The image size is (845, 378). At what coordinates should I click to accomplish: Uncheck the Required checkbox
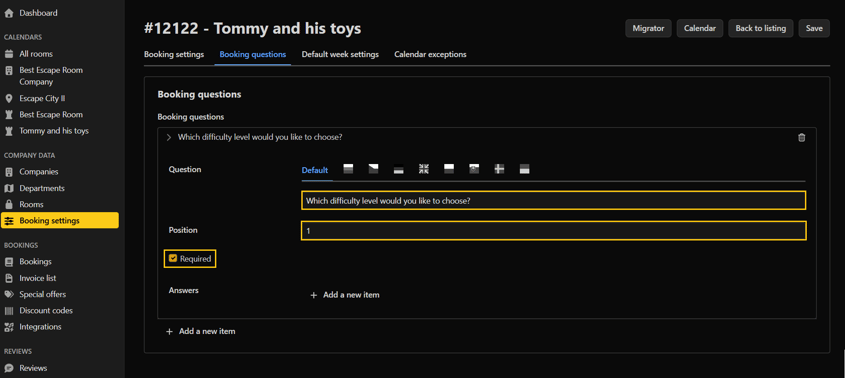pyautogui.click(x=173, y=259)
